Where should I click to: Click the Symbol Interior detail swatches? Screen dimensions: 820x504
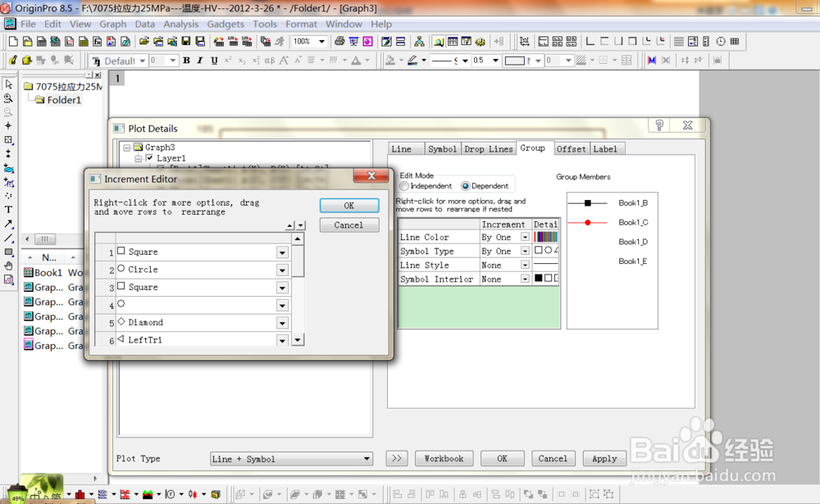pos(546,279)
